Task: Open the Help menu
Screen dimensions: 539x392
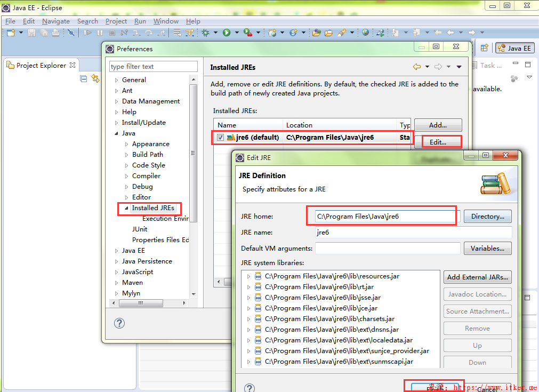Action: [193, 21]
